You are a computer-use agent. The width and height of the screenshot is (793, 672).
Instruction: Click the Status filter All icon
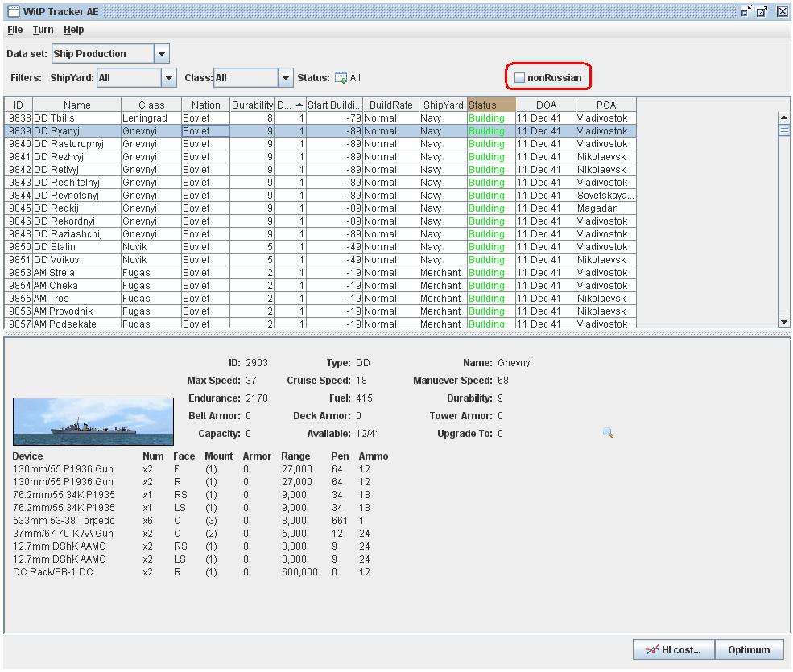pos(341,78)
